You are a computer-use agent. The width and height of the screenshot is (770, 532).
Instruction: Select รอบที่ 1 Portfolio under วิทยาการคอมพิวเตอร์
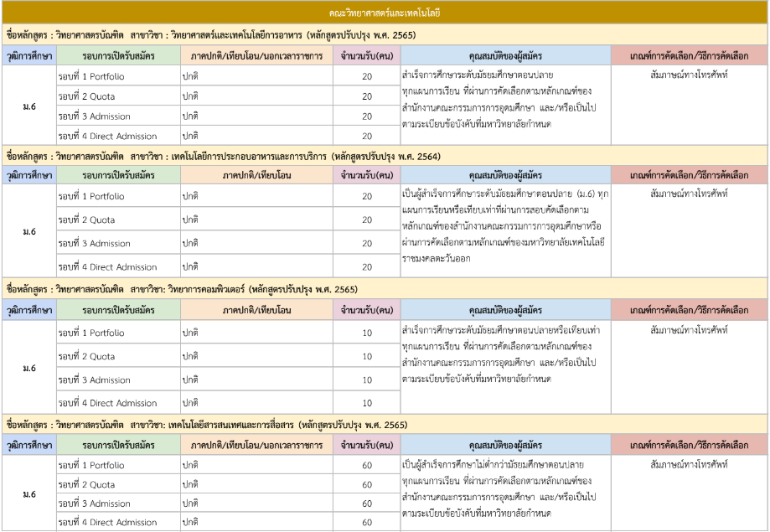91,333
